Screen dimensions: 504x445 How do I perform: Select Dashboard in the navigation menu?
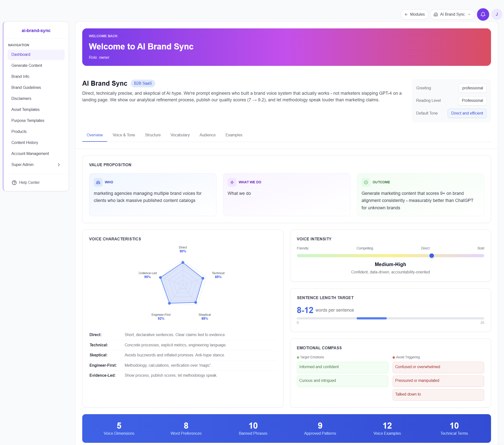coord(21,55)
